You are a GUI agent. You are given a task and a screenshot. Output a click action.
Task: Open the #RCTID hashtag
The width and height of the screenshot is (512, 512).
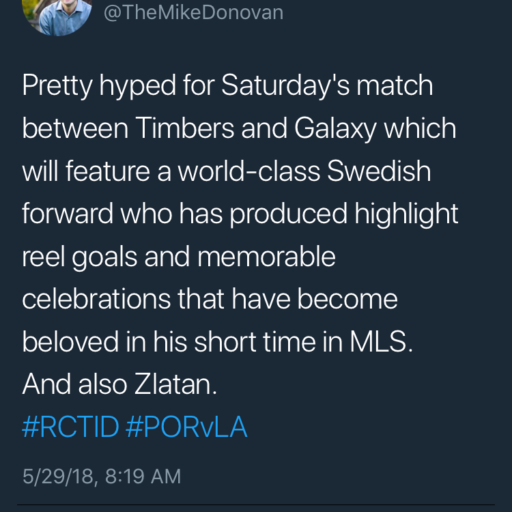coord(70,427)
